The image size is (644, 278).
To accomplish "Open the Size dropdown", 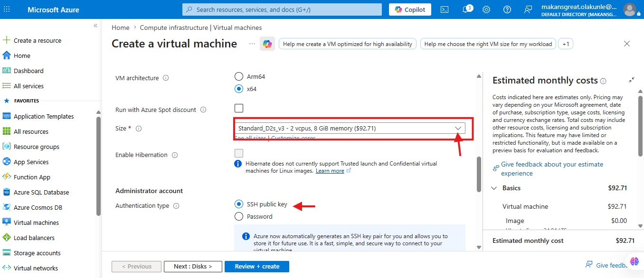I will pos(350,128).
